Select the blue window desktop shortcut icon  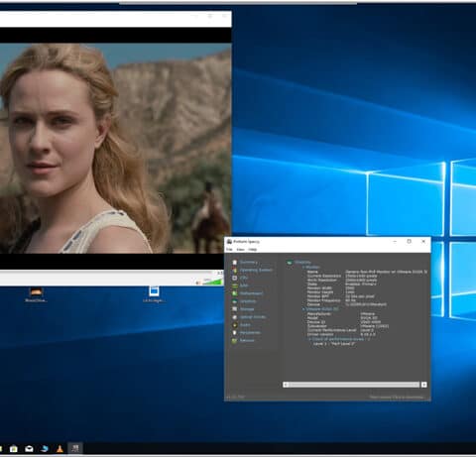point(154,291)
